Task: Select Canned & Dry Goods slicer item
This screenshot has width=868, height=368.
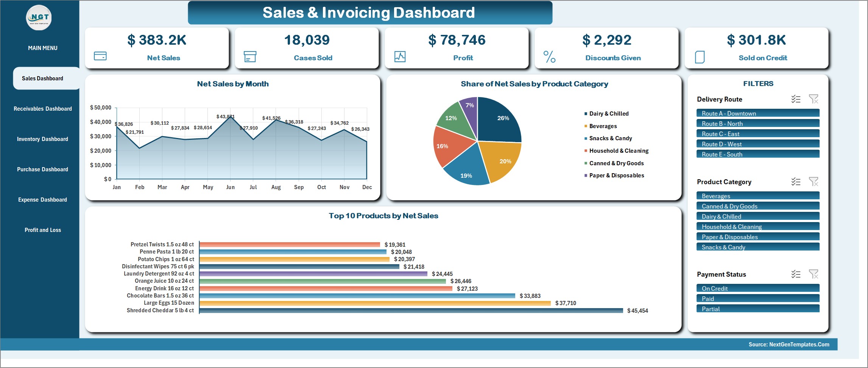Action: tap(758, 206)
